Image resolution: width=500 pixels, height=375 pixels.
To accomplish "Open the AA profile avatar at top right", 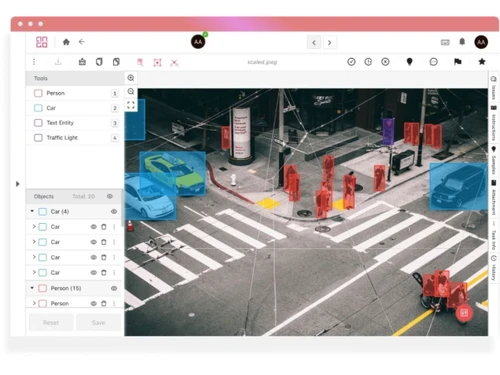I will point(481,42).
